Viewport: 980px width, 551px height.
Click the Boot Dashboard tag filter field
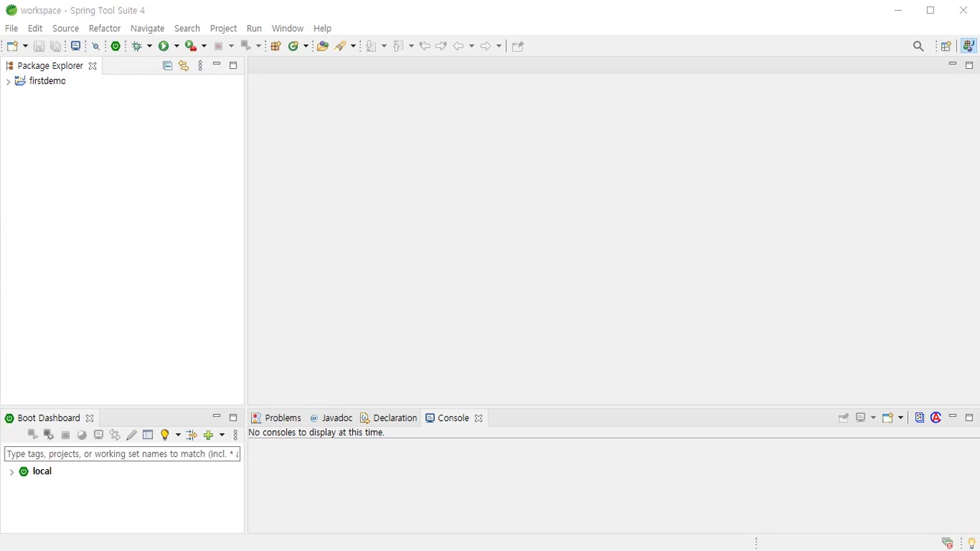coord(122,454)
